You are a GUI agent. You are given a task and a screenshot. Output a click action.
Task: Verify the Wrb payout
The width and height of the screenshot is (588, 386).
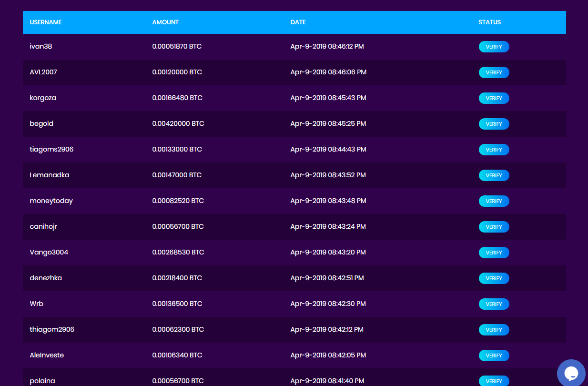[x=494, y=304]
